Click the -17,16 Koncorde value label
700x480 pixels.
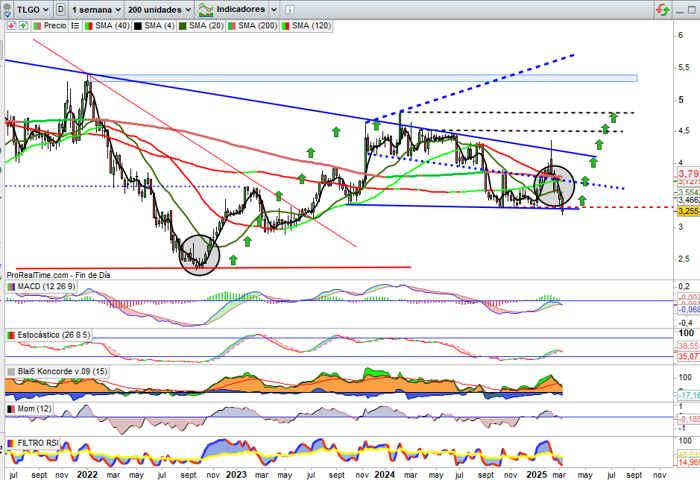[x=688, y=396]
